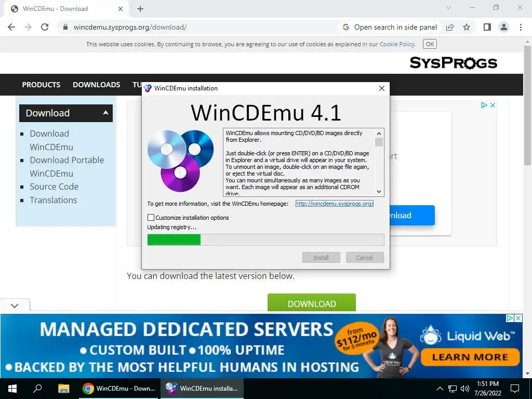
Task: Dismiss cookie notice with OK button
Action: pos(430,44)
